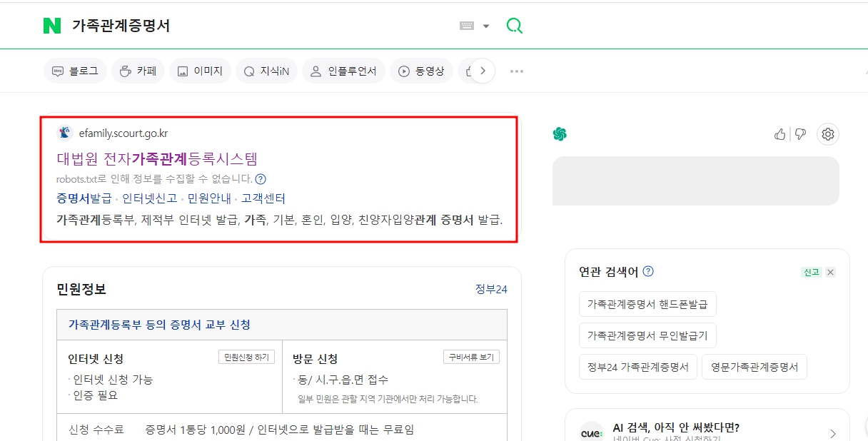Click the thumbs up icon
Viewport: 868px width, 441px height.
coord(780,134)
